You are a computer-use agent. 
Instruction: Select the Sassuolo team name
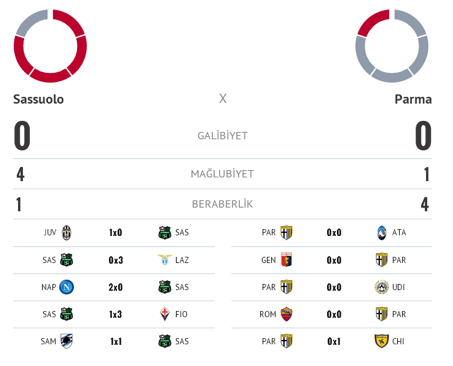click(x=38, y=99)
